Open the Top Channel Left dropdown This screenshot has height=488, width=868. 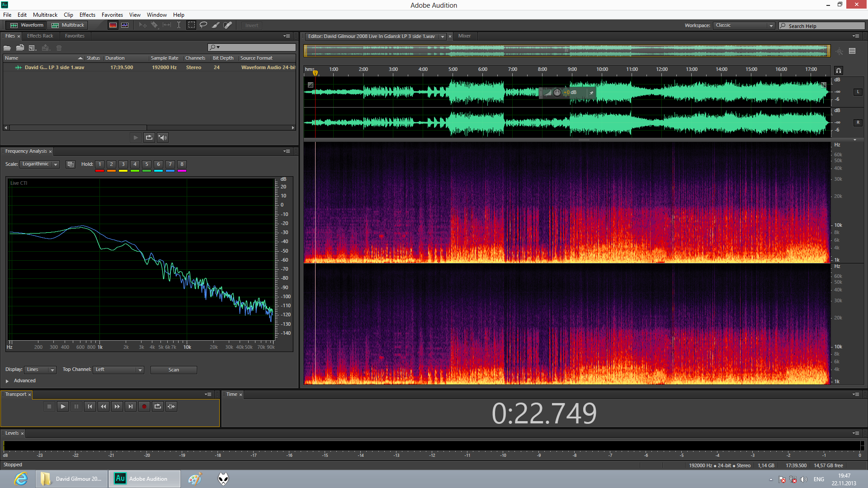pos(118,370)
